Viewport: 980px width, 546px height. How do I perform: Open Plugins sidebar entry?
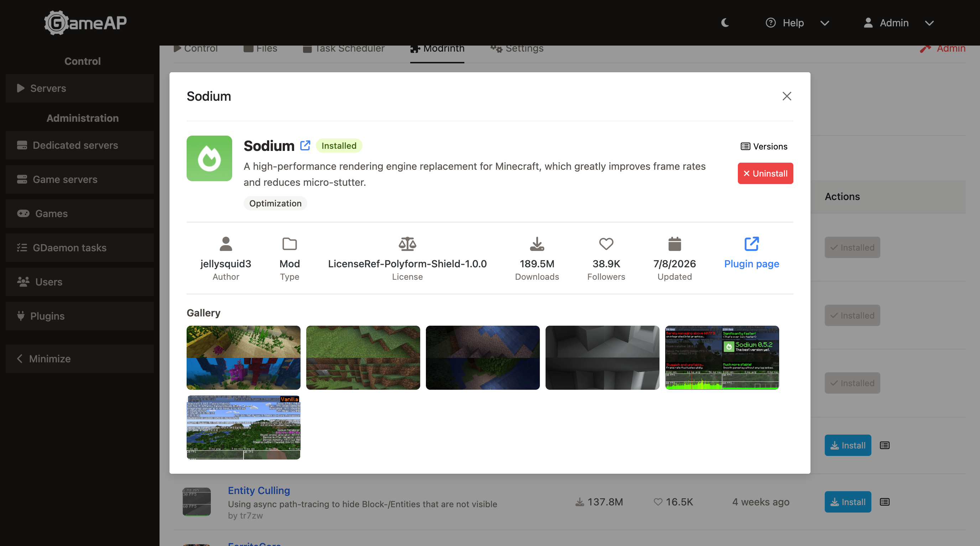79,316
